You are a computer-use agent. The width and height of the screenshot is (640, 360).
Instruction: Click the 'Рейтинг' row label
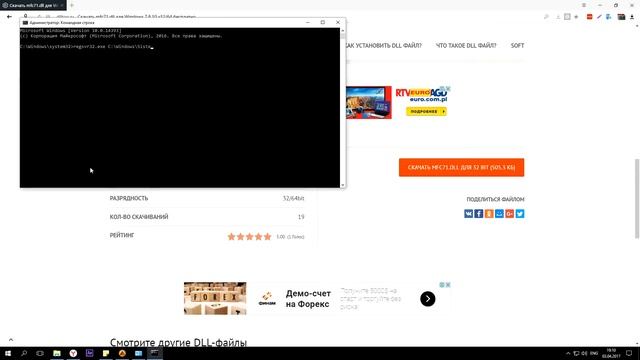[x=122, y=236]
